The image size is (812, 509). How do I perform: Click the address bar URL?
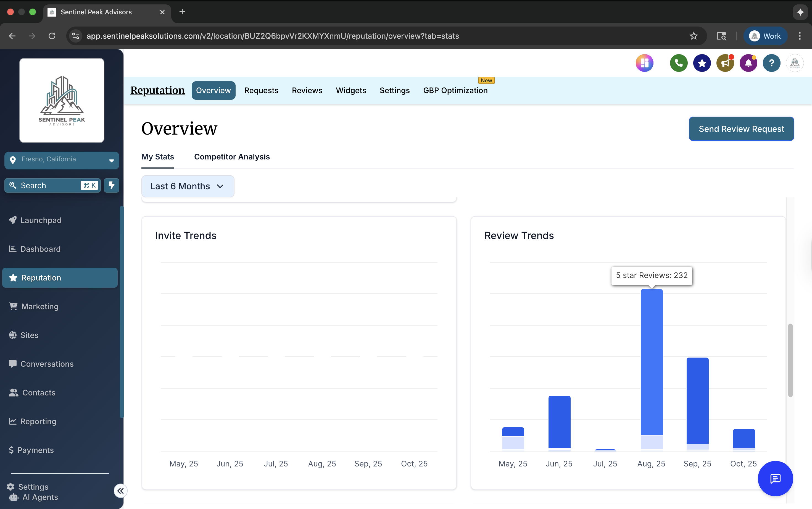coord(272,36)
